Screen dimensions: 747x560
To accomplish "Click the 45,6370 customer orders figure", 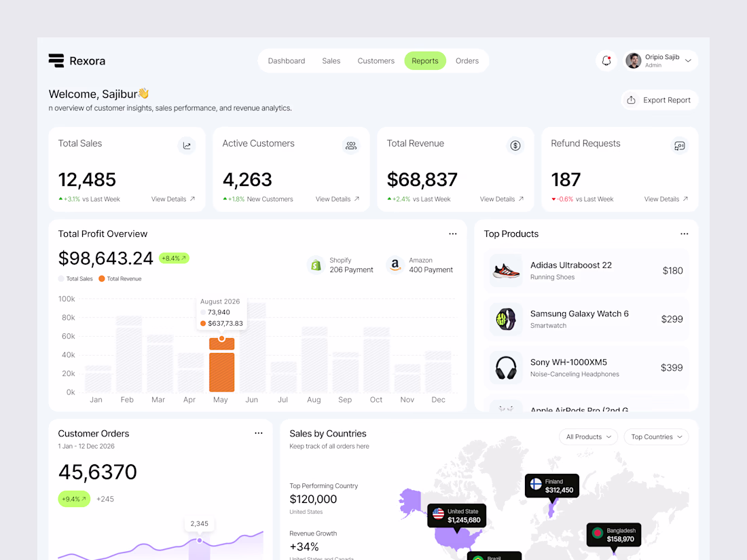I will coord(97,472).
